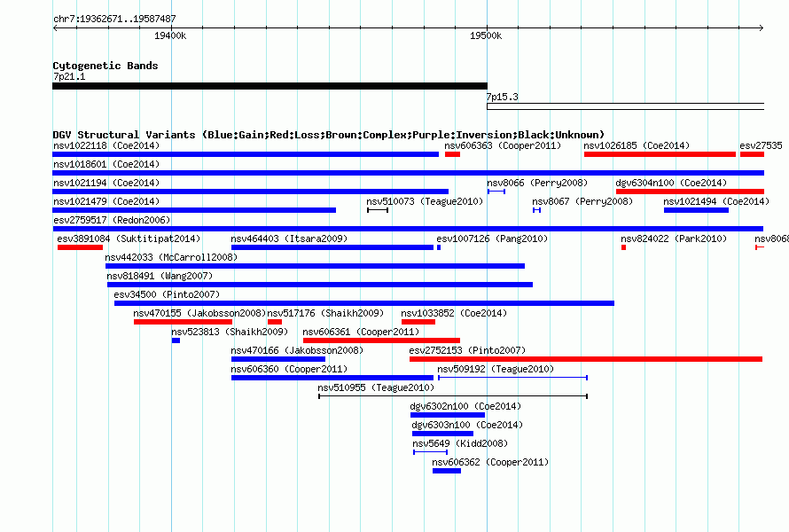Click the chr7:19362671..19587487 coordinates text
The height and width of the screenshot is (532, 789).
pyautogui.click(x=114, y=19)
